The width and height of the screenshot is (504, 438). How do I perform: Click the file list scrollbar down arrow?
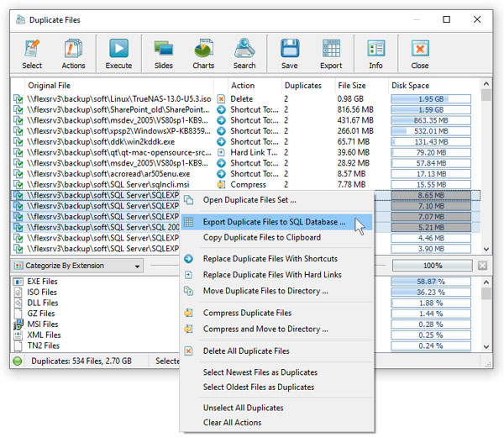pos(486,249)
